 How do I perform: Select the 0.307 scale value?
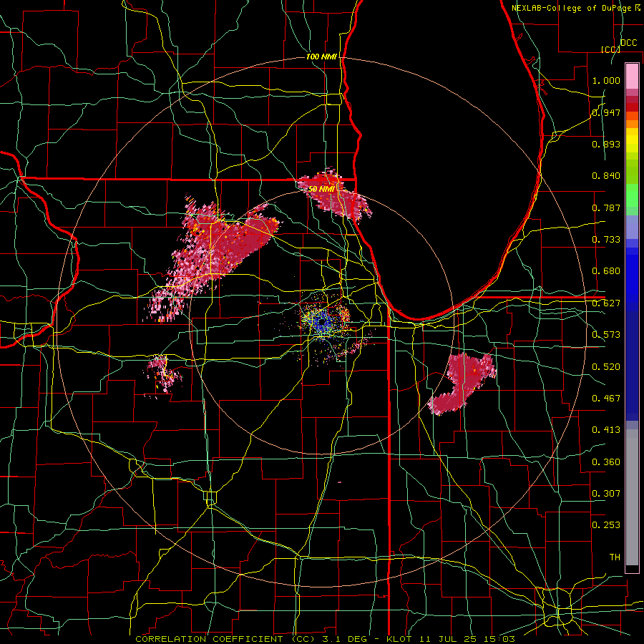[606, 494]
